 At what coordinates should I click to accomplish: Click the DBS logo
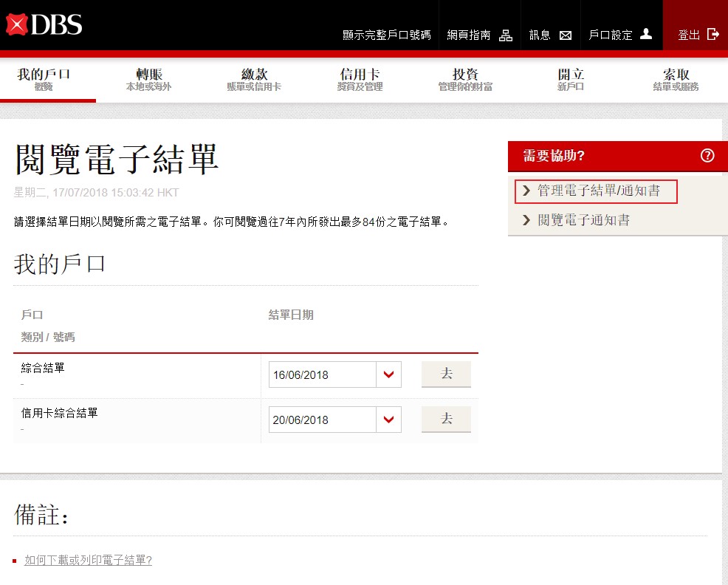pyautogui.click(x=44, y=25)
